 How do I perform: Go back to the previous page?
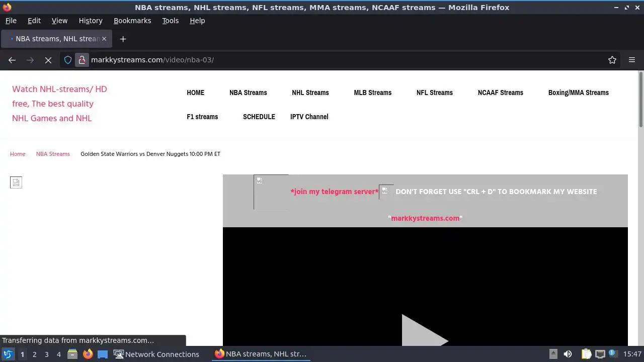12,60
